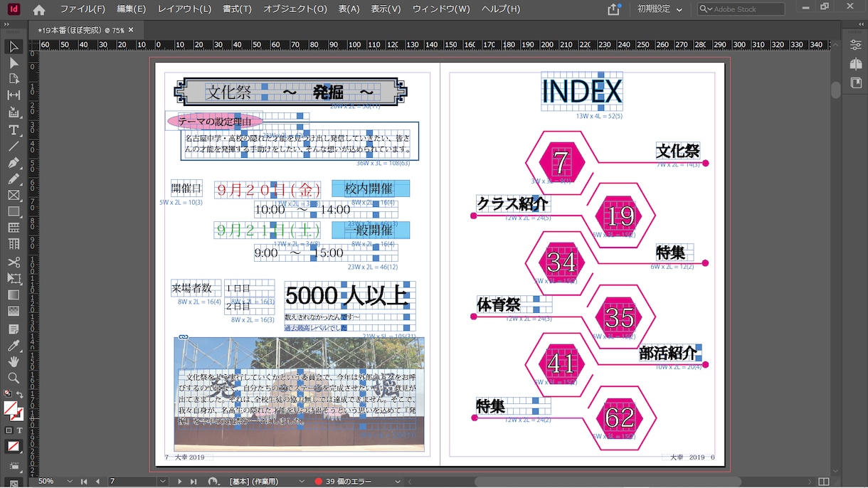Expand the tools panel width
This screenshot has width=868, height=488.
click(7, 23)
